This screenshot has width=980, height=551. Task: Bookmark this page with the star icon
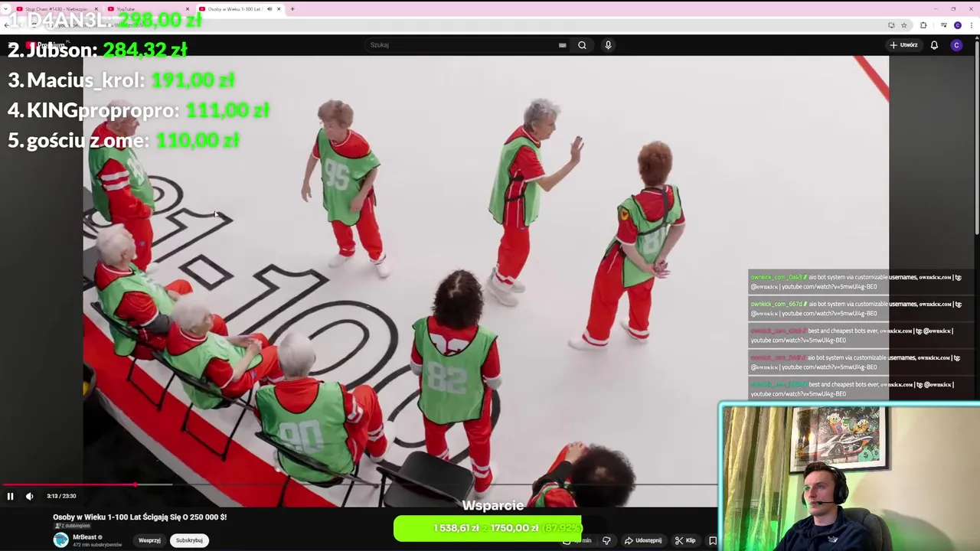click(x=904, y=25)
